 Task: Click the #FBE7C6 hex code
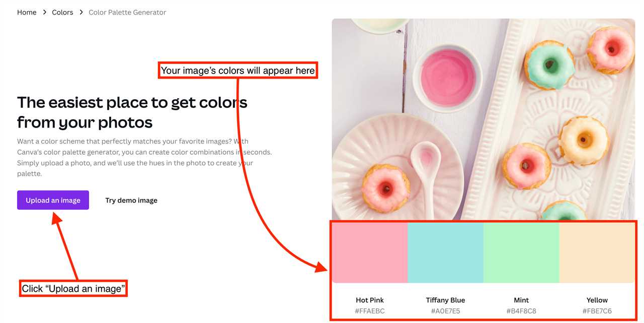click(x=597, y=311)
